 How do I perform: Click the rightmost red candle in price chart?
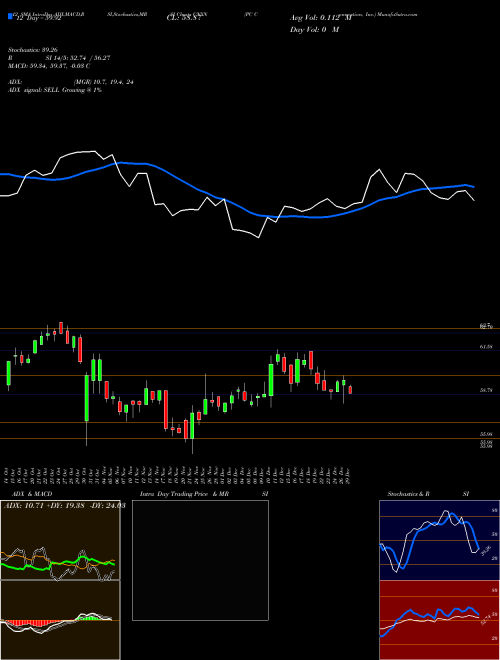[350, 390]
